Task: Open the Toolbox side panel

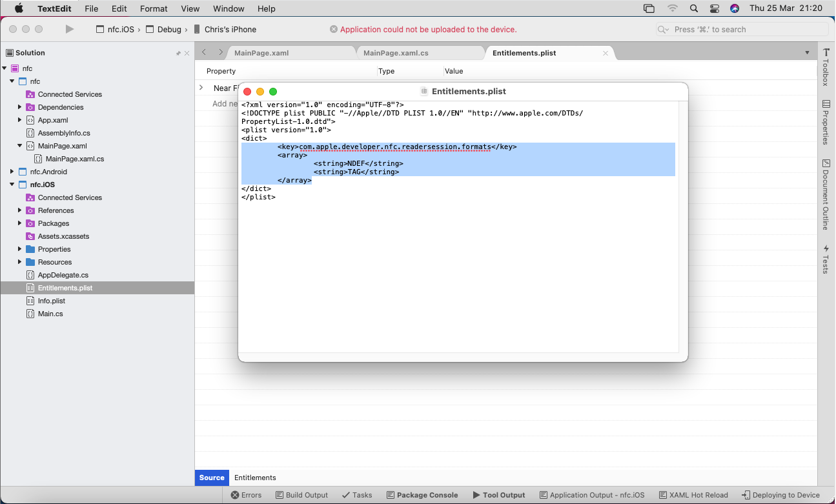Action: pyautogui.click(x=826, y=67)
